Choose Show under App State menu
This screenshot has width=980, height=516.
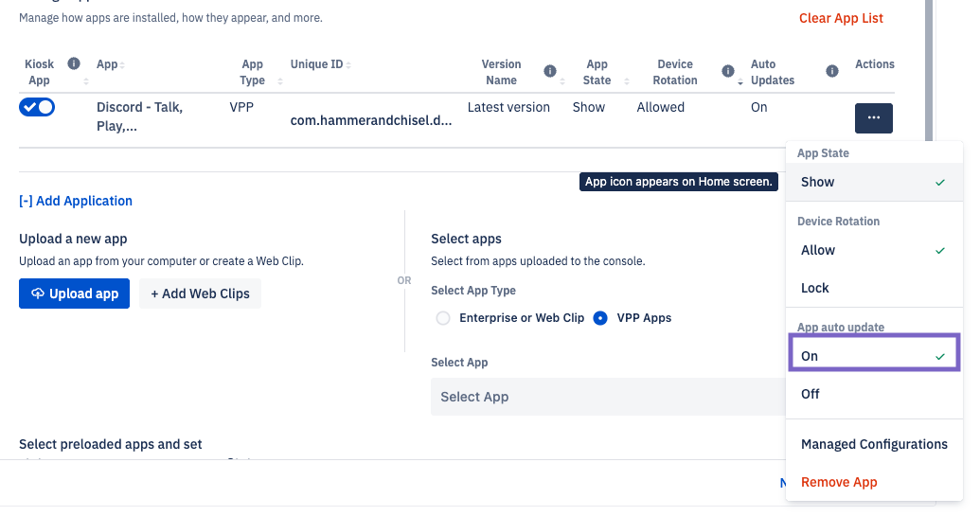pyautogui.click(x=874, y=182)
